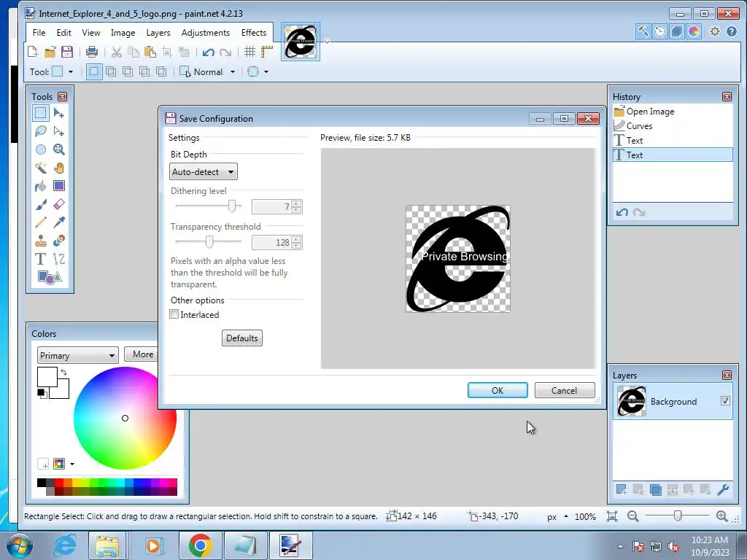Select the Move Selected Pixels tool
The width and height of the screenshot is (747, 560).
click(x=59, y=113)
